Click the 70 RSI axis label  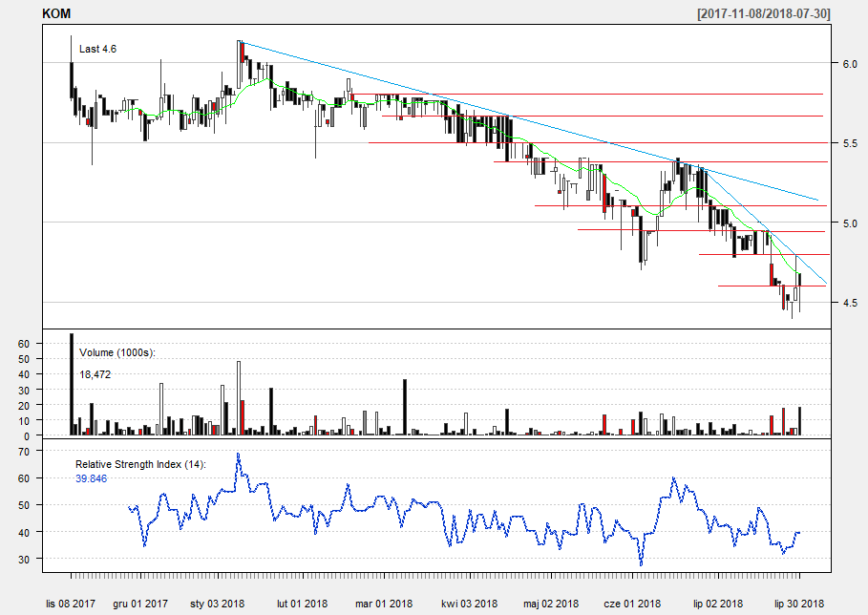pyautogui.click(x=23, y=452)
